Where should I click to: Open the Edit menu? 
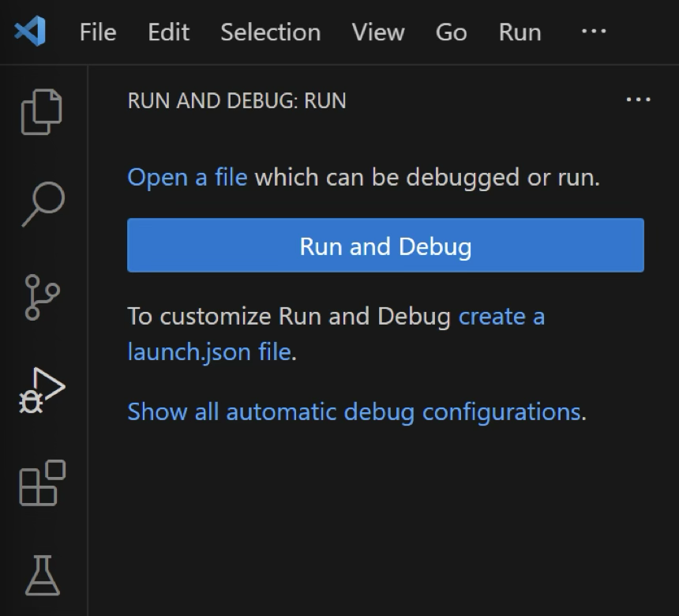pyautogui.click(x=167, y=32)
